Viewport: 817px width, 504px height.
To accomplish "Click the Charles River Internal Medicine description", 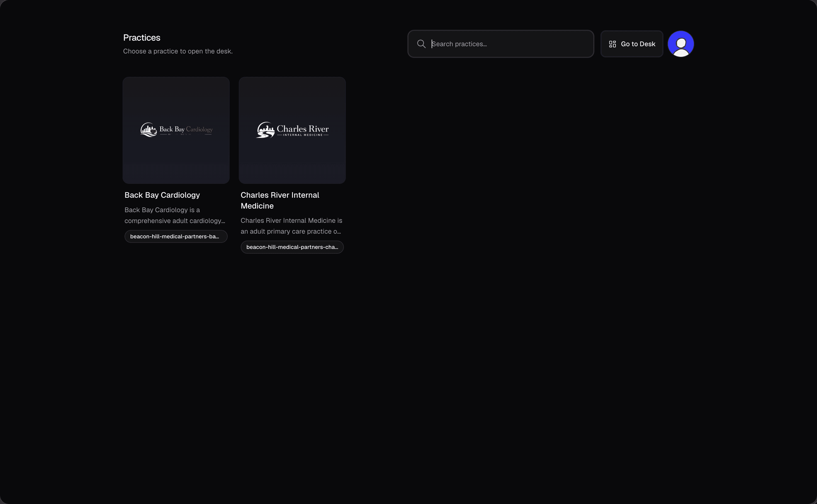I will click(x=291, y=226).
